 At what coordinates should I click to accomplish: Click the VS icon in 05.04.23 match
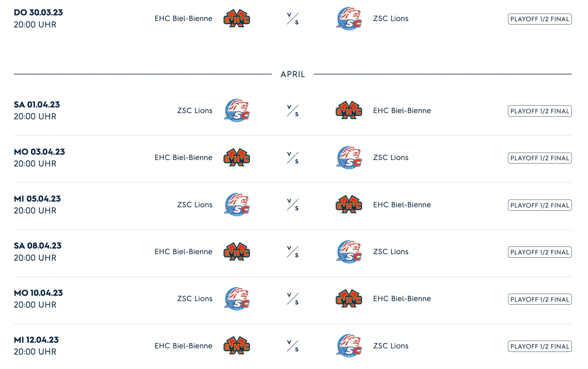[293, 205]
